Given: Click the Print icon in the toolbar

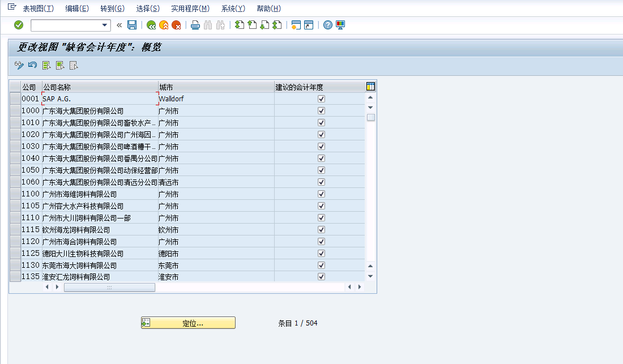Looking at the screenshot, I should click(195, 25).
